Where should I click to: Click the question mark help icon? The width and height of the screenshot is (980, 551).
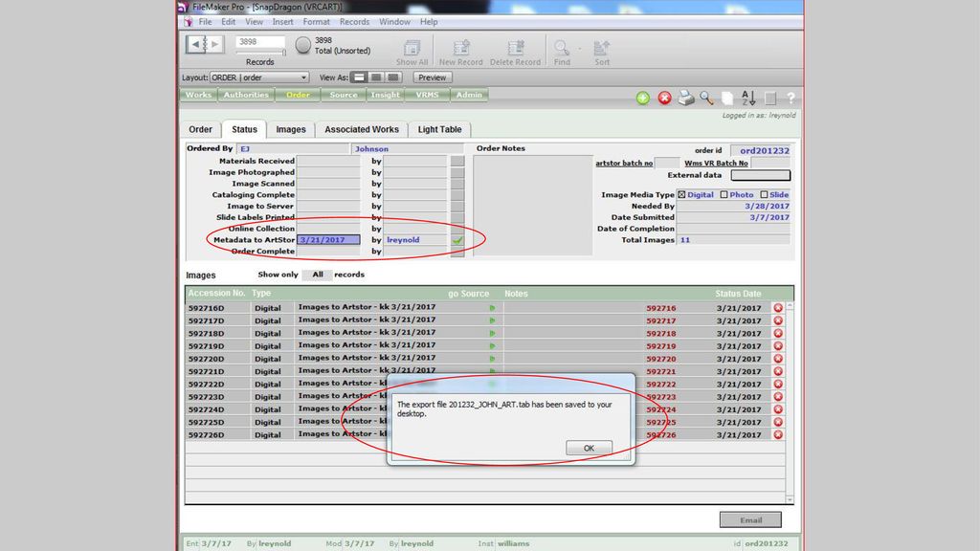pos(791,98)
